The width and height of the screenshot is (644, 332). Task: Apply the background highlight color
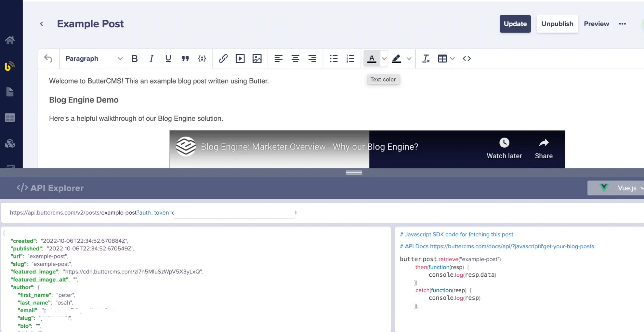[x=396, y=58]
